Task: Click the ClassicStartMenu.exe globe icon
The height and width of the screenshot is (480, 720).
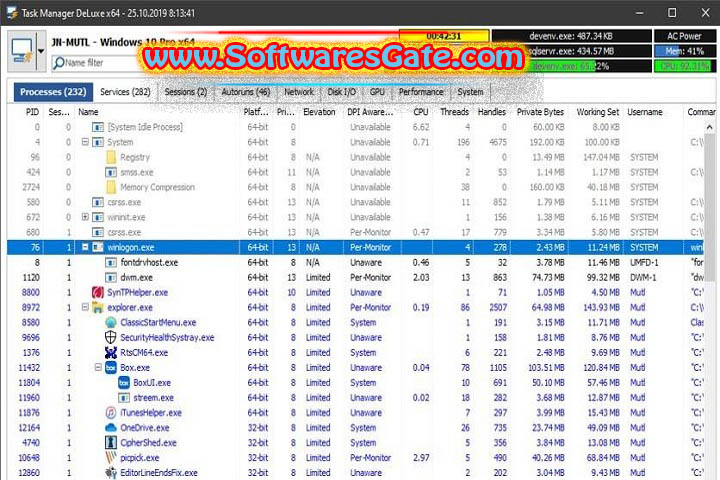Action: click(x=111, y=322)
